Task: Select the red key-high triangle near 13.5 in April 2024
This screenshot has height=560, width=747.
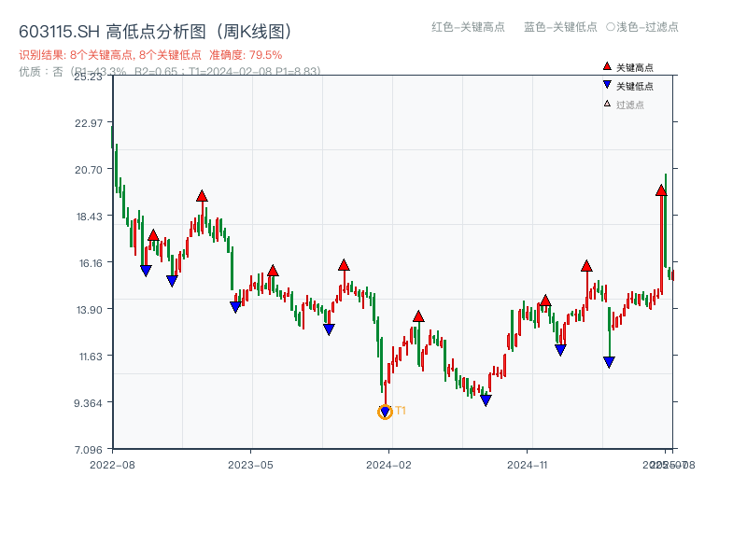Action: [x=418, y=316]
